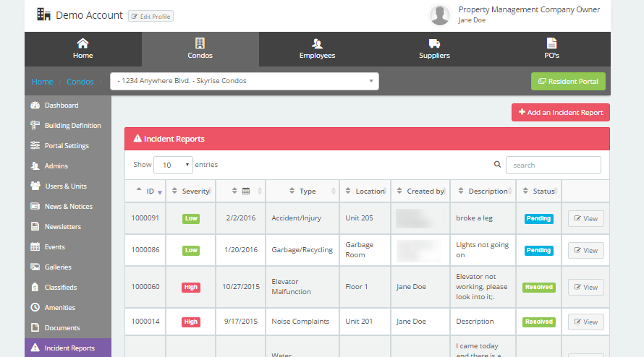Expand the show entries count dropdown
The image size is (644, 357).
click(x=174, y=165)
